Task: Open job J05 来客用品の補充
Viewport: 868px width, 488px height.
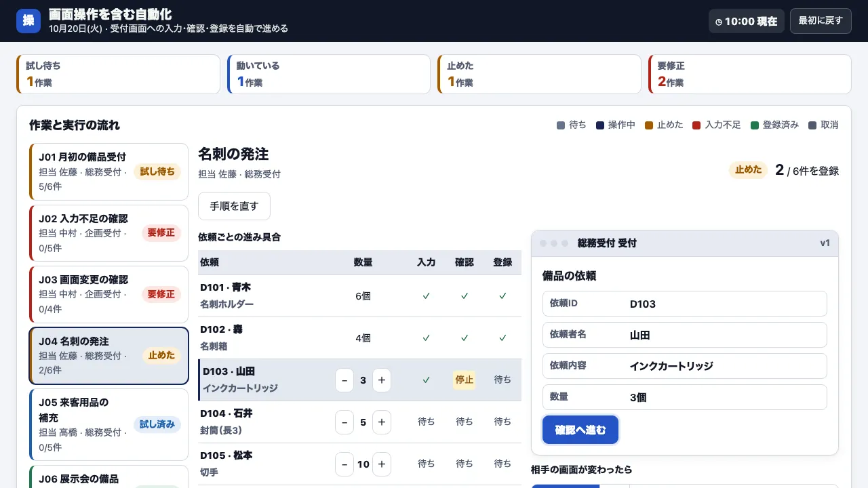Action: tap(108, 424)
